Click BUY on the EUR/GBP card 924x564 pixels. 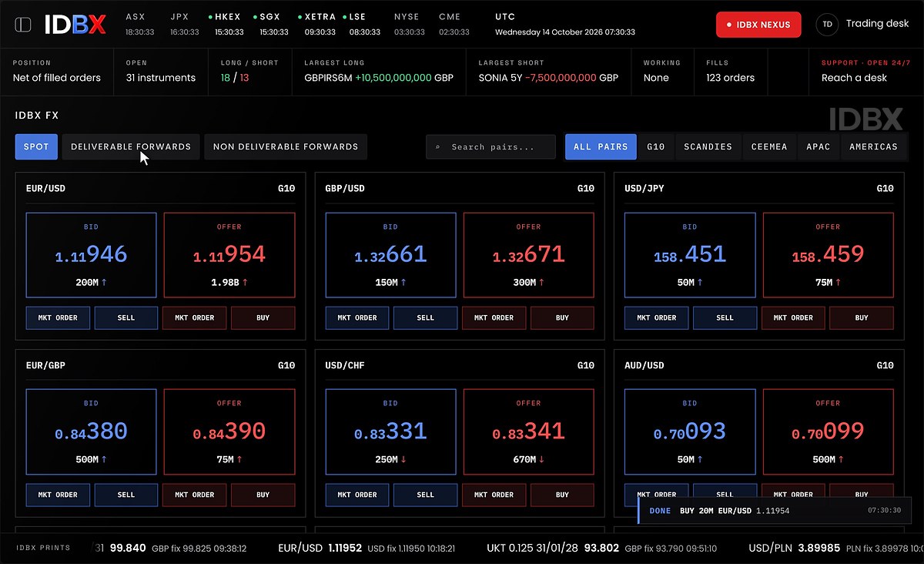(263, 495)
